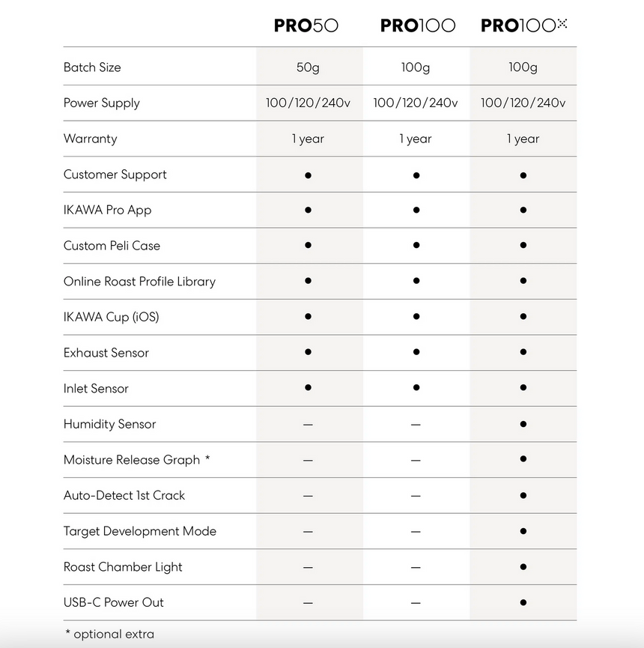Click the PRO100X Auto-Detect 1st Crack dot
644x648 pixels.
tap(523, 495)
